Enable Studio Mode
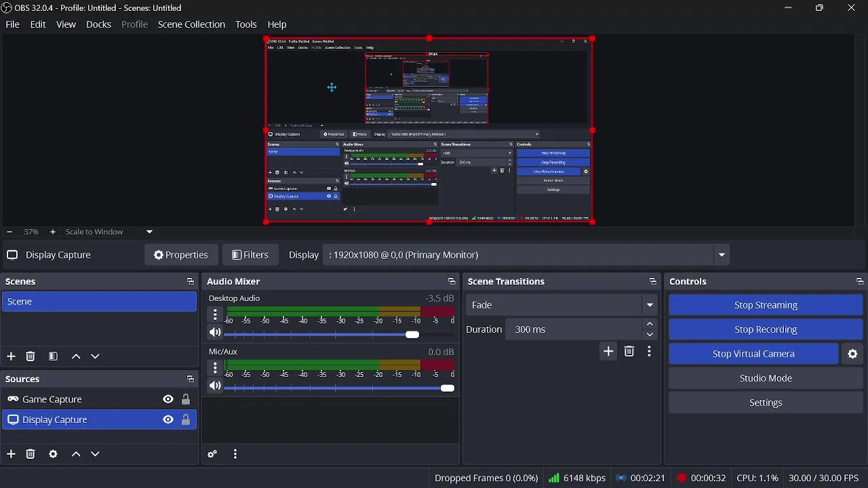Screen dimensions: 868x488 766,378
